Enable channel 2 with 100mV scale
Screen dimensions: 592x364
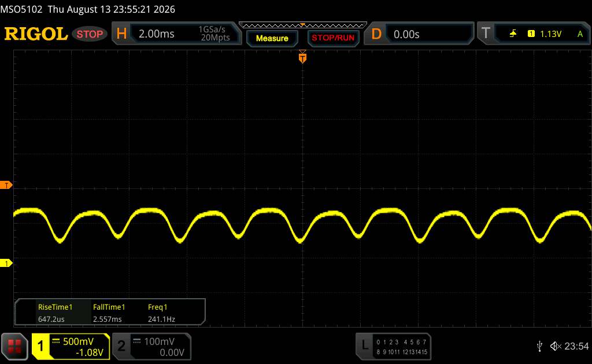click(151, 346)
